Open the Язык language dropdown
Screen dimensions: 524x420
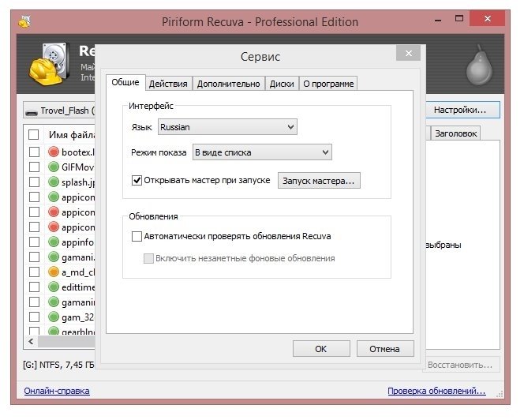[x=226, y=126]
